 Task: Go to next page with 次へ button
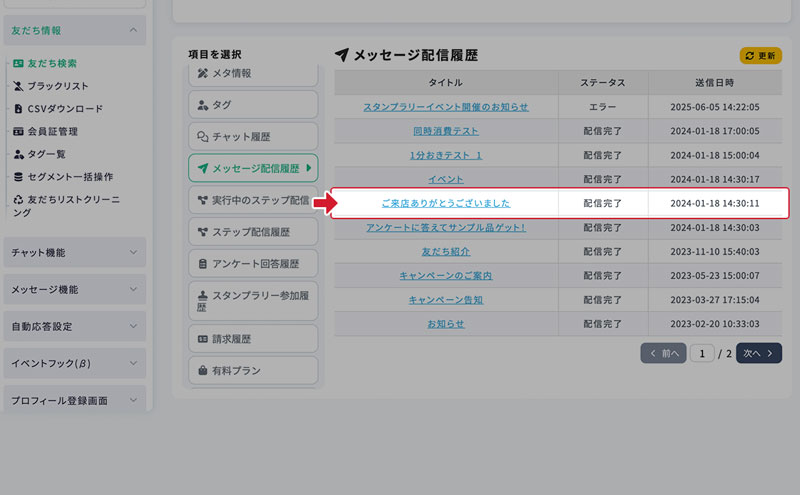point(758,353)
